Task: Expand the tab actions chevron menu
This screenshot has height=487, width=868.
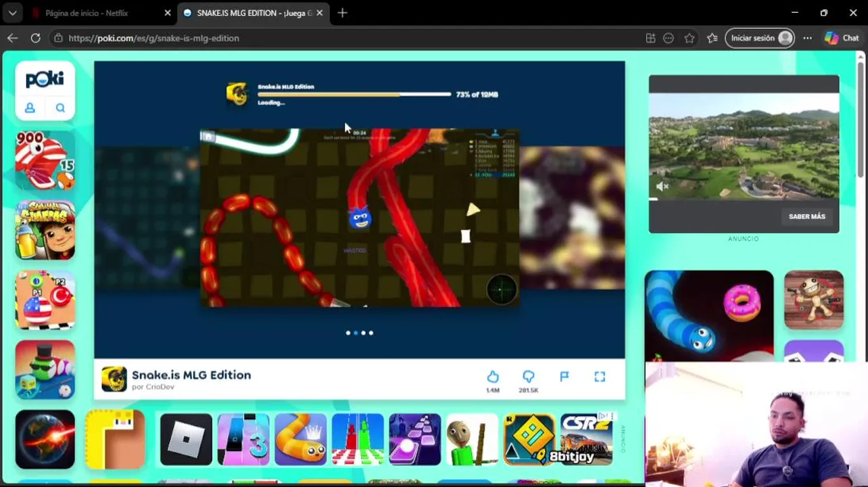Action: click(13, 13)
